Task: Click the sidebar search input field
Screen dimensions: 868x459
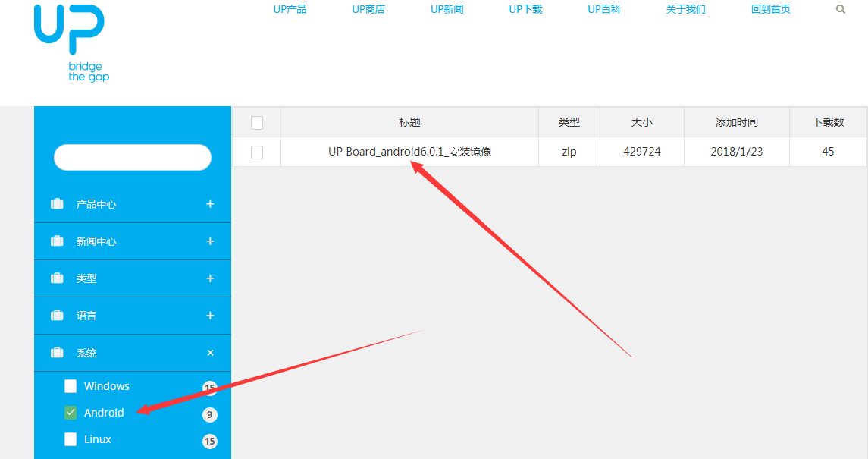Action: pyautogui.click(x=132, y=157)
